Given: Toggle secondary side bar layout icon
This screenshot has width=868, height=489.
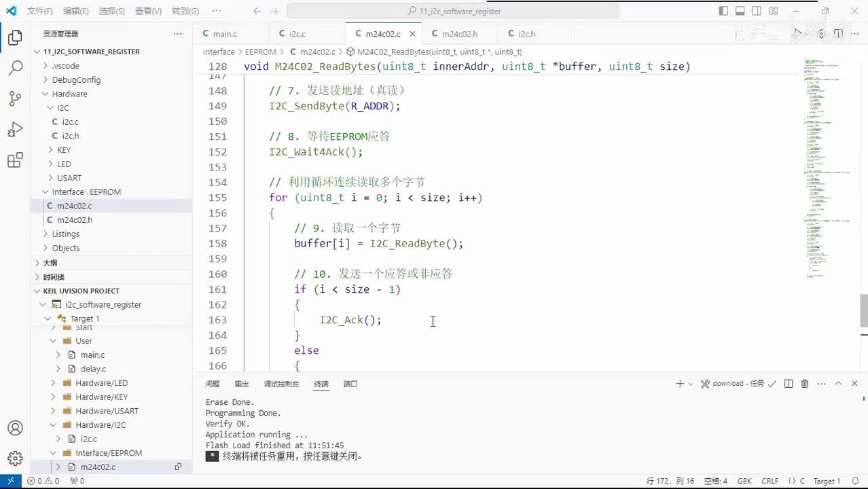Looking at the screenshot, I should (x=756, y=11).
